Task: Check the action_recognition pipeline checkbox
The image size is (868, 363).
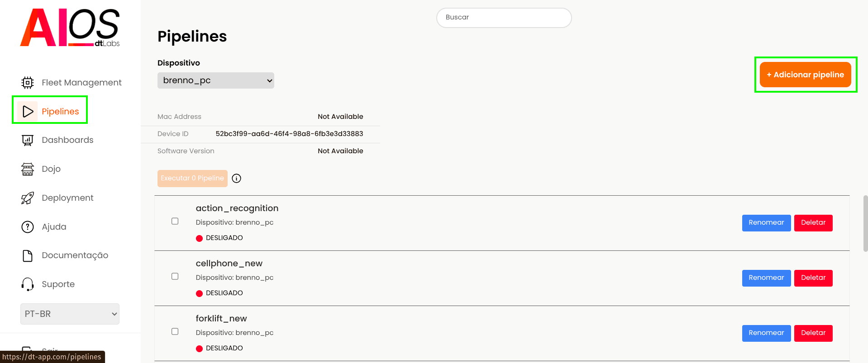Action: coord(175,221)
